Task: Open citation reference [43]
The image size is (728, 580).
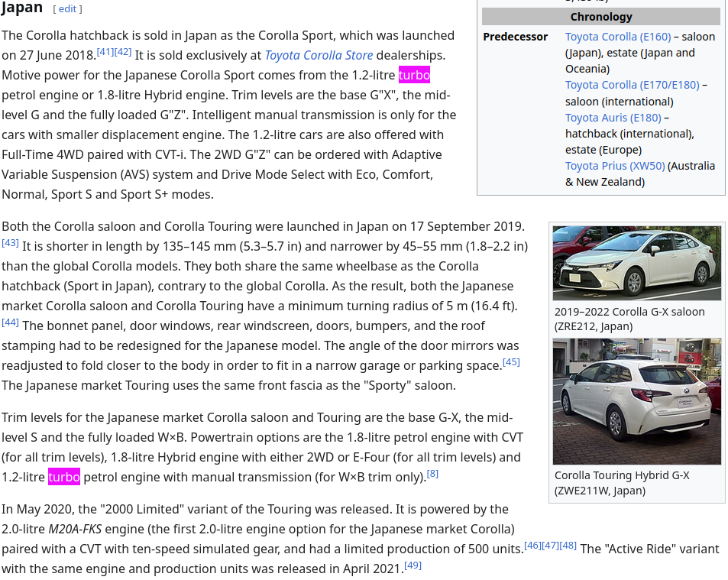Action: coord(10,242)
